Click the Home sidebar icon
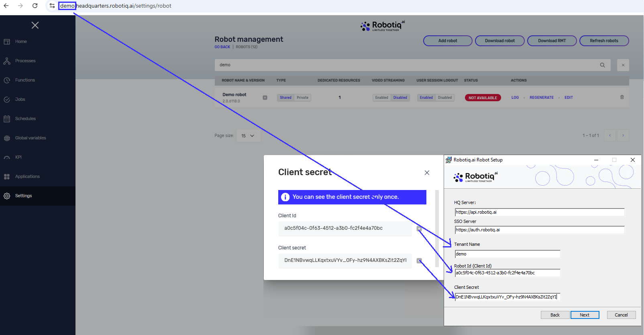 click(x=7, y=42)
